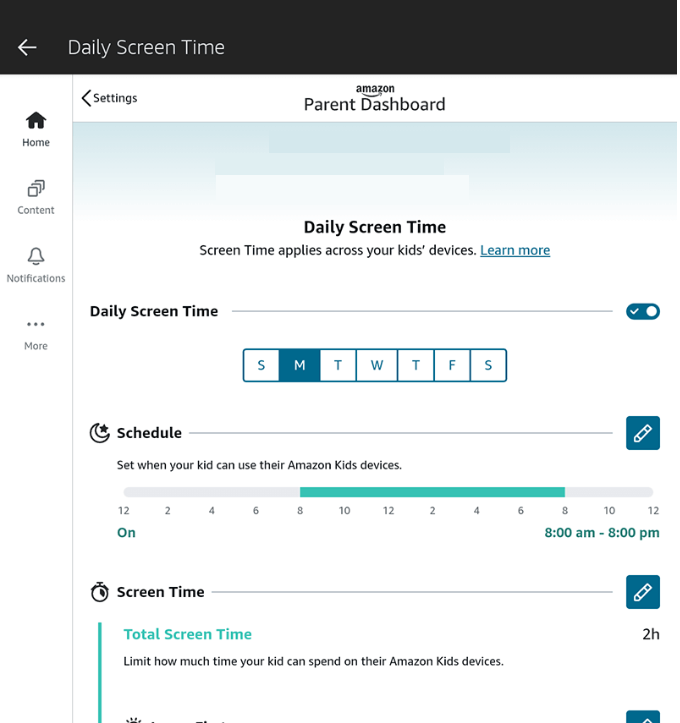680x723 pixels.
Task: Click the 8:00 am - 8:00 pm time range
Action: (601, 533)
